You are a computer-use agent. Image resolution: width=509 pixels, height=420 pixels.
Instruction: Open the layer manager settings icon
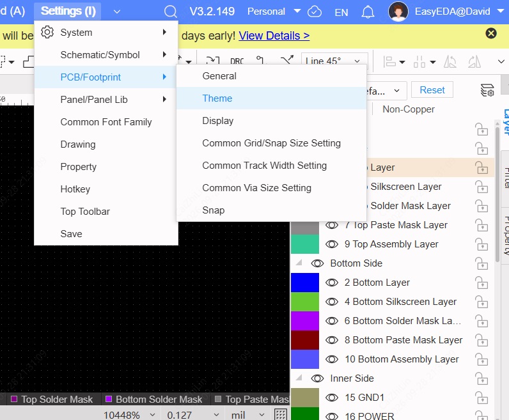[x=487, y=90]
